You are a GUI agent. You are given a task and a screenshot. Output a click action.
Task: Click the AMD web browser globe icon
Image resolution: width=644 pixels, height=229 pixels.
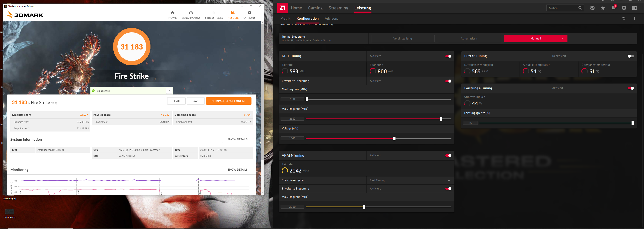pyautogui.click(x=592, y=8)
